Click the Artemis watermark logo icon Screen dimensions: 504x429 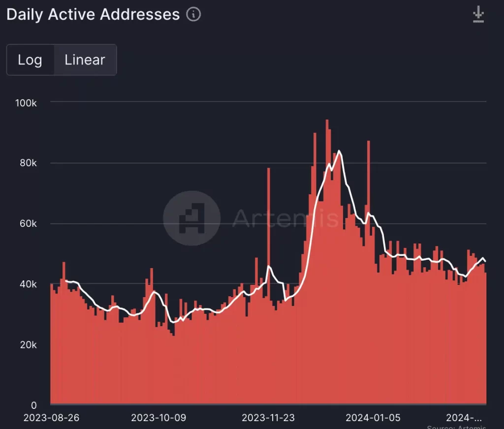[x=191, y=218]
